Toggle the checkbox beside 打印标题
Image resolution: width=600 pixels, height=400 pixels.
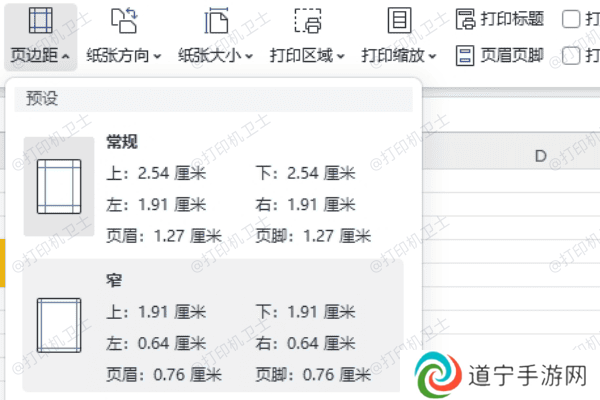[571, 19]
